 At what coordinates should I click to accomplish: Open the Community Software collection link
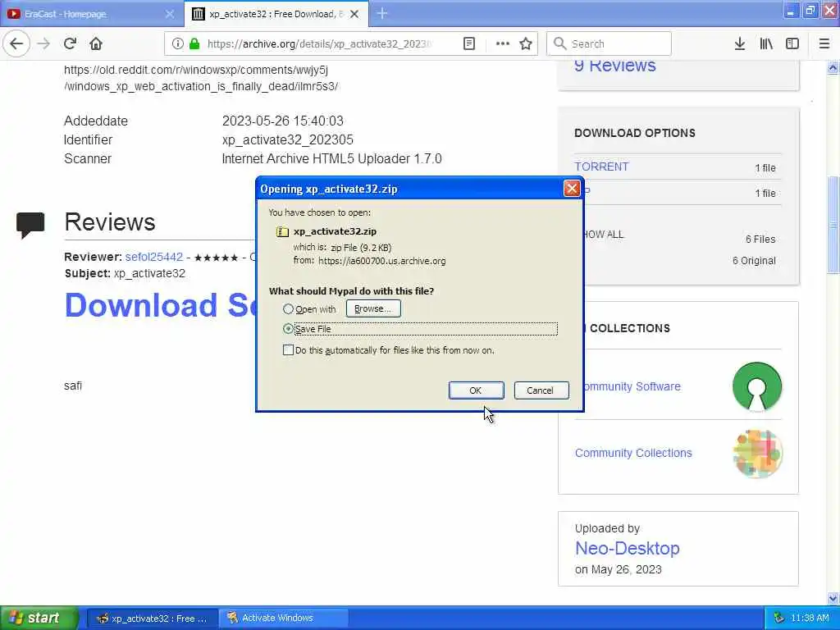click(632, 386)
